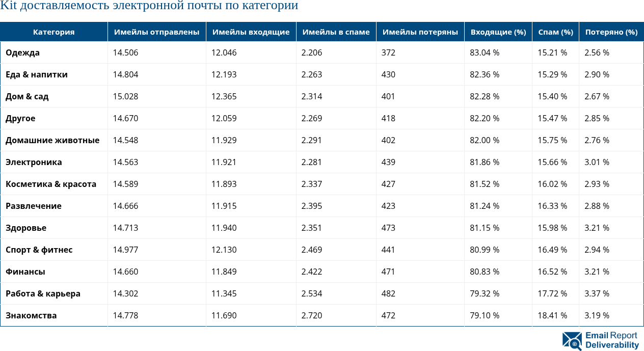The width and height of the screenshot is (644, 351).
Task: Select the Работа & карьера category cell
Action: click(43, 293)
